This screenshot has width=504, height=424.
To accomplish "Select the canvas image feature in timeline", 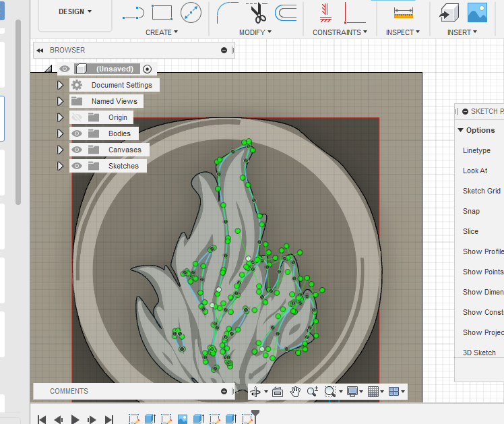I will (183, 419).
